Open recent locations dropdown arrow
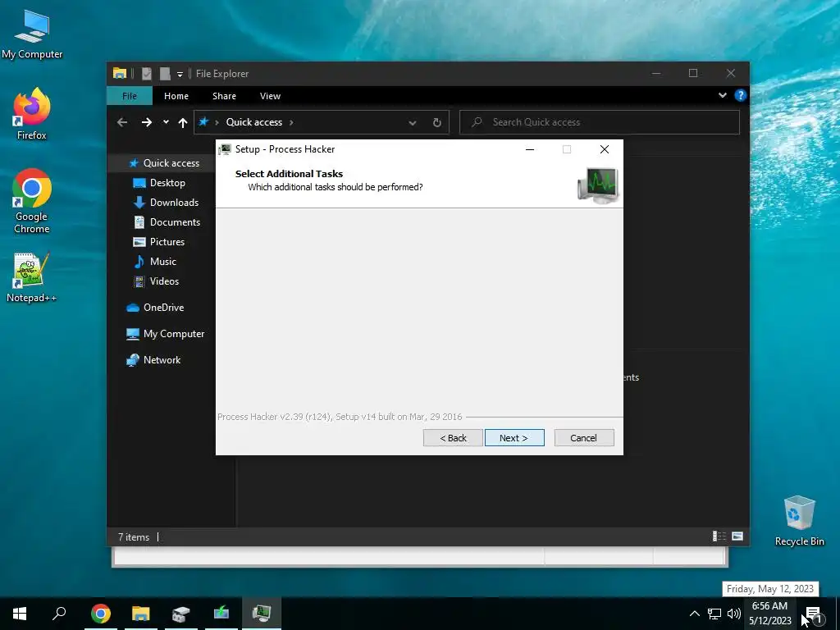The width and height of the screenshot is (840, 630). 166,122
